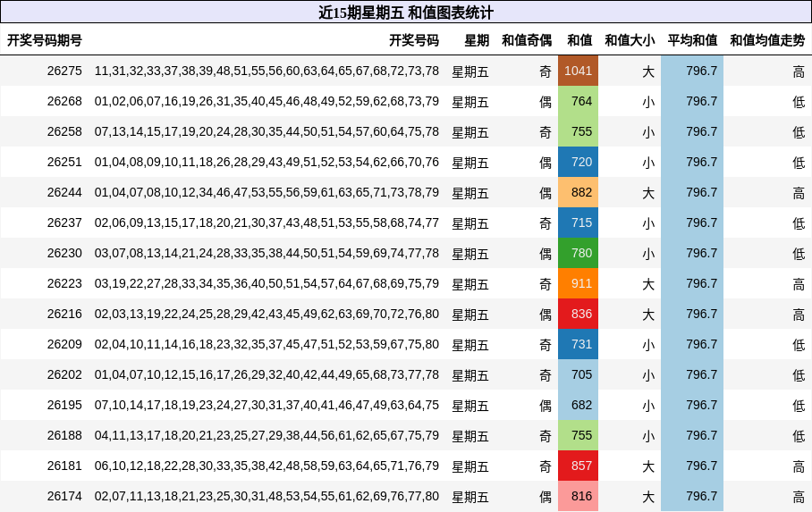Image resolution: width=812 pixels, height=512 pixels.
Task: Click issue number 26223
Action: [x=64, y=283]
